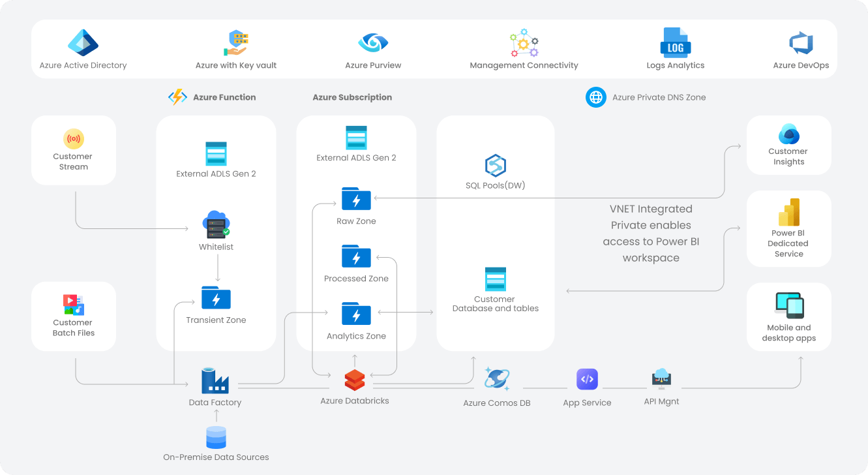Select the Data Factory icon
This screenshot has height=475, width=868.
[215, 380]
